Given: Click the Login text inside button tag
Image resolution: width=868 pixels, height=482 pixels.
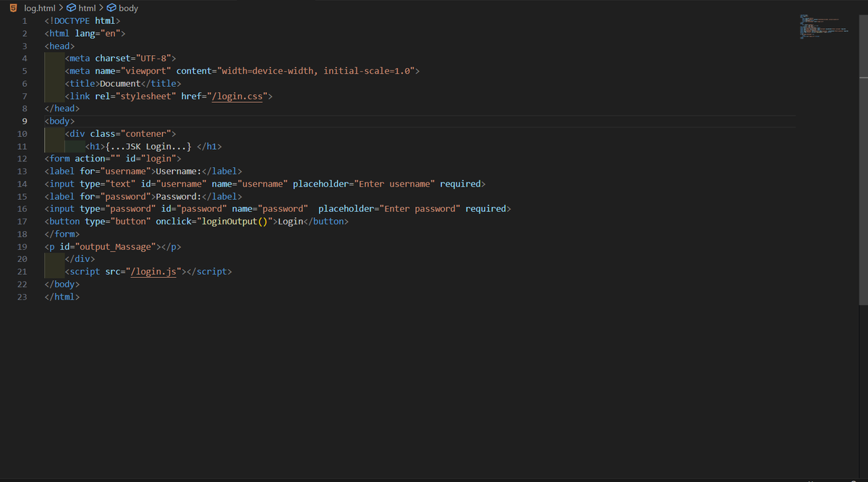Looking at the screenshot, I should click(x=290, y=221).
